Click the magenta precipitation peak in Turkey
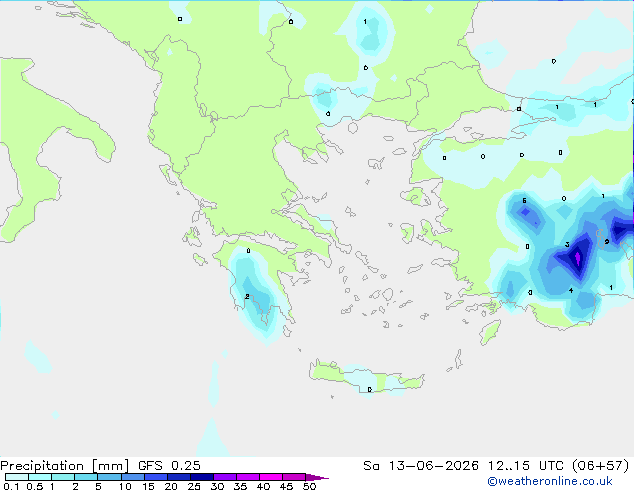634x490 pixels. point(578,257)
